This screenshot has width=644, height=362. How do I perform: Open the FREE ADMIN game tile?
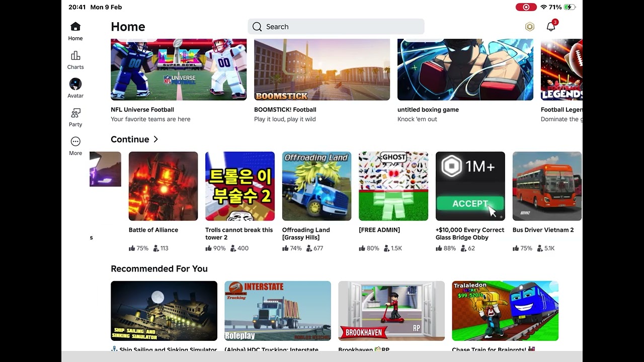[393, 186]
